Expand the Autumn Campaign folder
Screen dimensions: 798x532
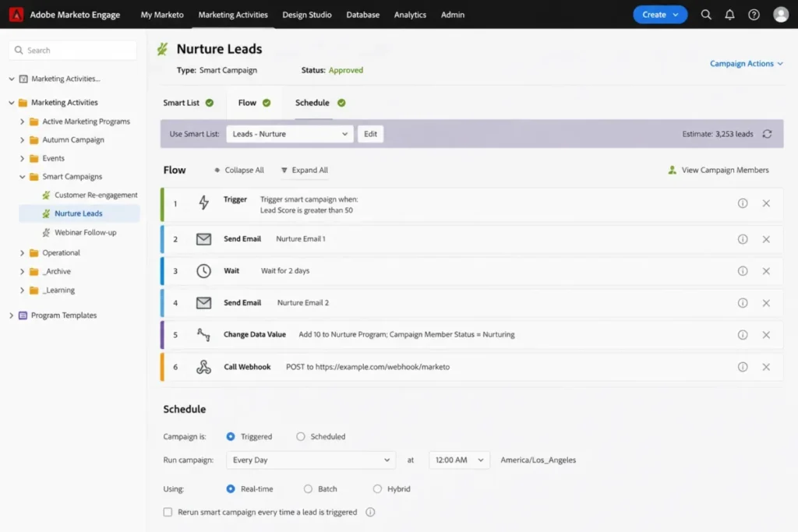click(x=22, y=140)
